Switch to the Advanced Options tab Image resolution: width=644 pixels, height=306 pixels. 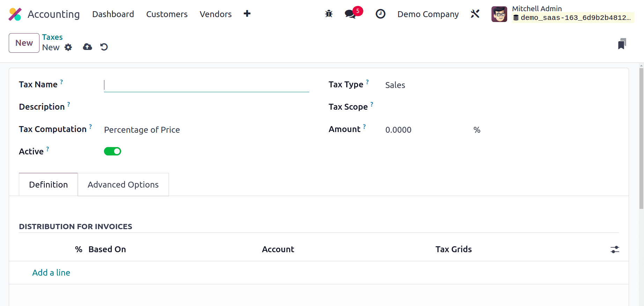click(x=123, y=184)
